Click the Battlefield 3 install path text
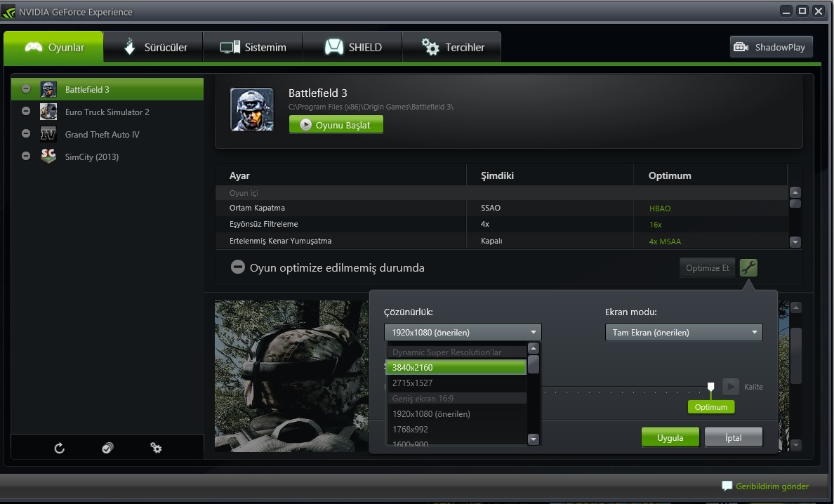 point(371,107)
